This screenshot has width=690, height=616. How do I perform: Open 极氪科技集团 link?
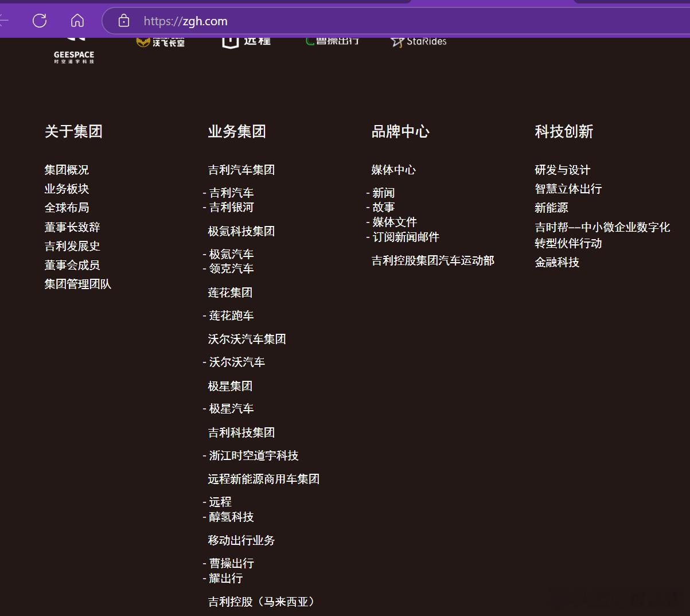(241, 231)
